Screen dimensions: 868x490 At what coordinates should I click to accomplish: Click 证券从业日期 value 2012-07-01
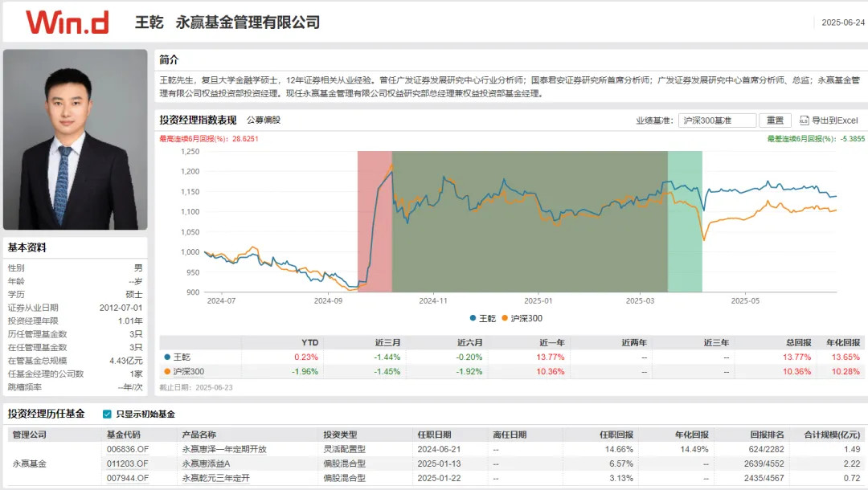121,308
